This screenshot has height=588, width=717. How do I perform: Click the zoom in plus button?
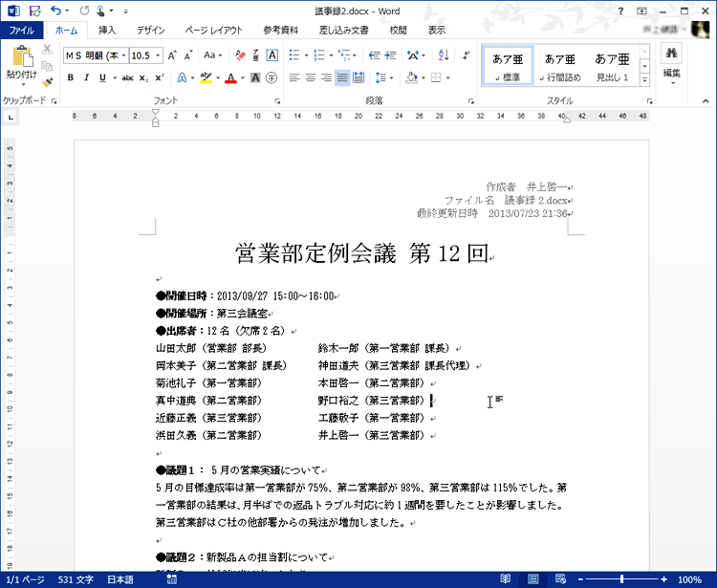tap(664, 579)
